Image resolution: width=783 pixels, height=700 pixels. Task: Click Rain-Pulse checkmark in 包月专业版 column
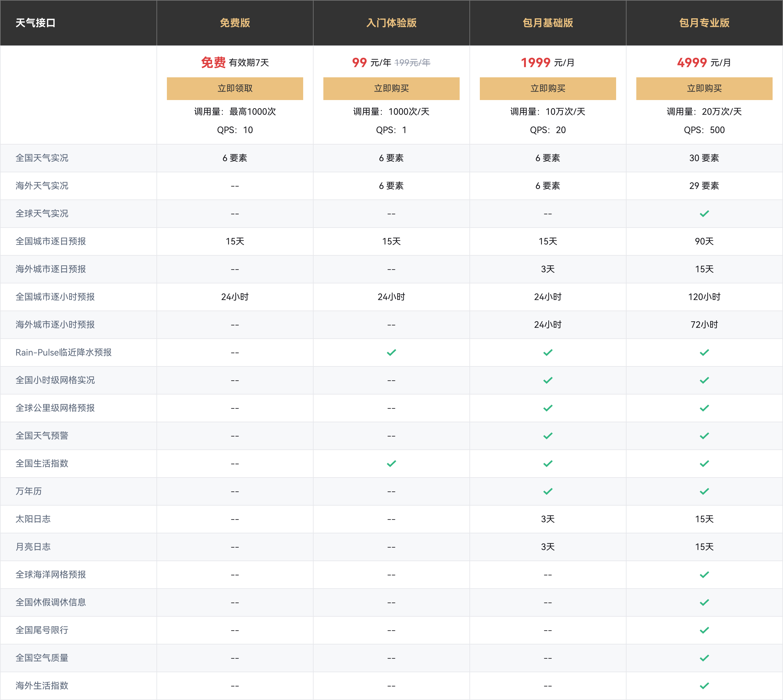tap(704, 352)
